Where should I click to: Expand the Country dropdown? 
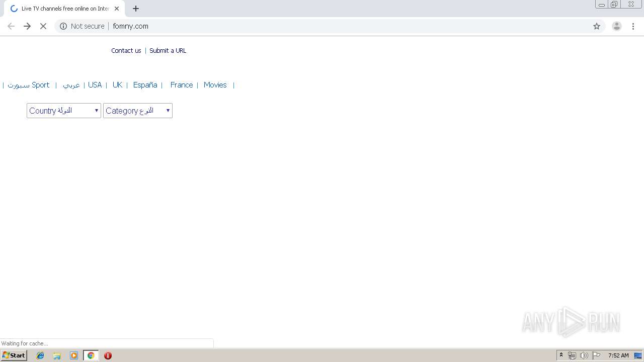pyautogui.click(x=64, y=111)
